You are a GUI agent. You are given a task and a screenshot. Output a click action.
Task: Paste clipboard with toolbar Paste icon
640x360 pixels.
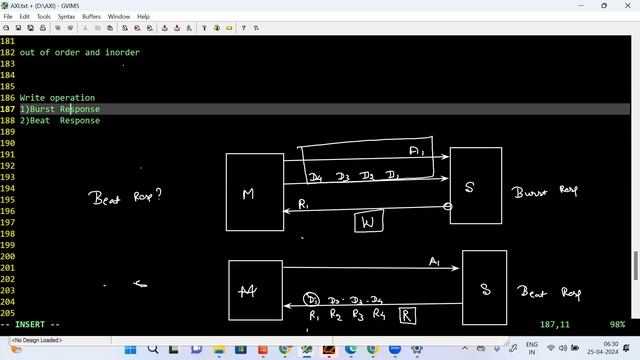point(110,28)
